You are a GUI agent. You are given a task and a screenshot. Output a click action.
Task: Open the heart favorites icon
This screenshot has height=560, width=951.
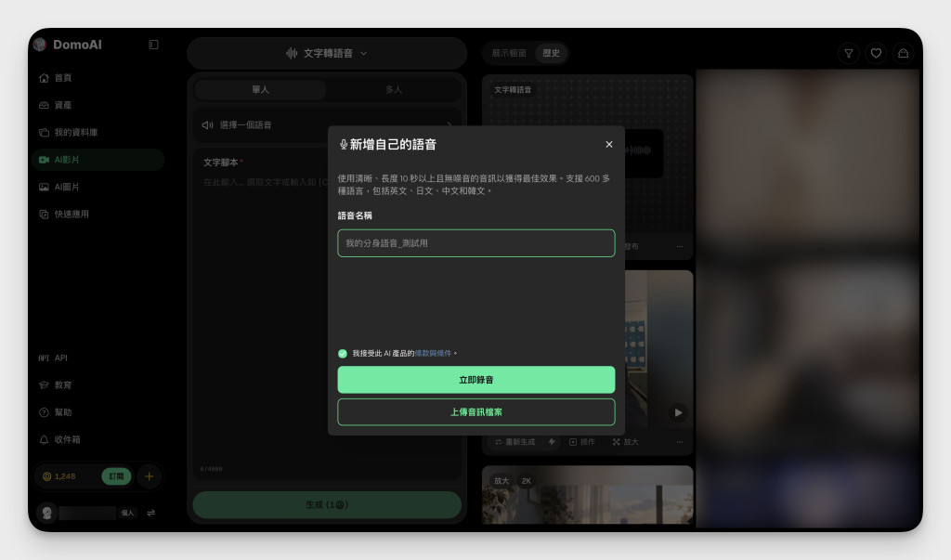(876, 53)
